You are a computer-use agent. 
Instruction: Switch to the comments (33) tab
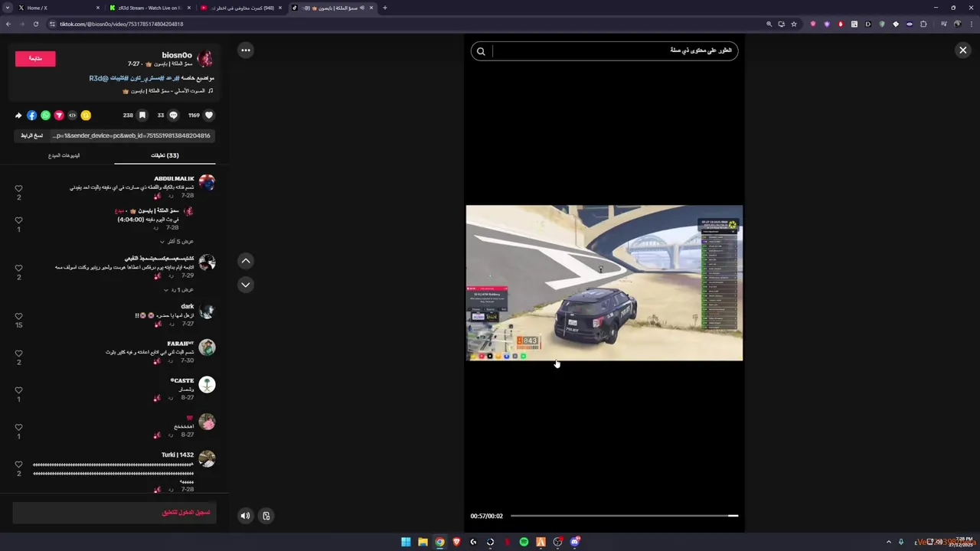tap(165, 155)
